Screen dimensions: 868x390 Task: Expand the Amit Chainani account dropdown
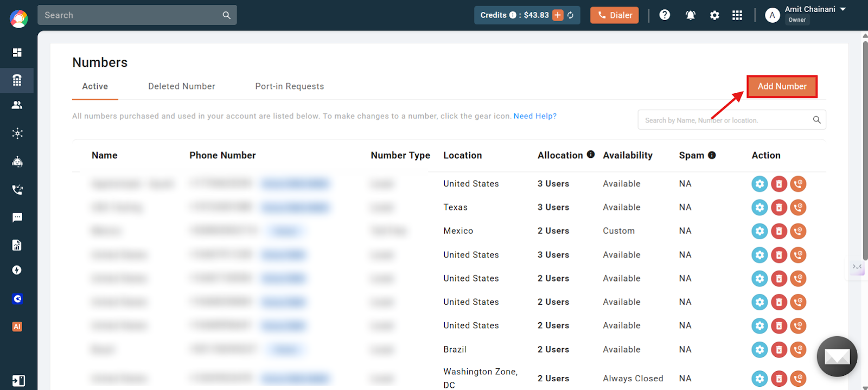pos(843,9)
